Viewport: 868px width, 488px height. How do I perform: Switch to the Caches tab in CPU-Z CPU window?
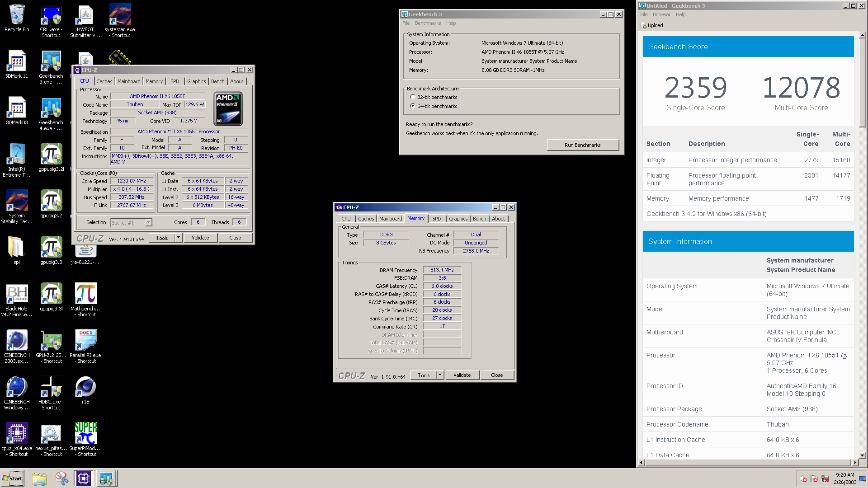(104, 81)
